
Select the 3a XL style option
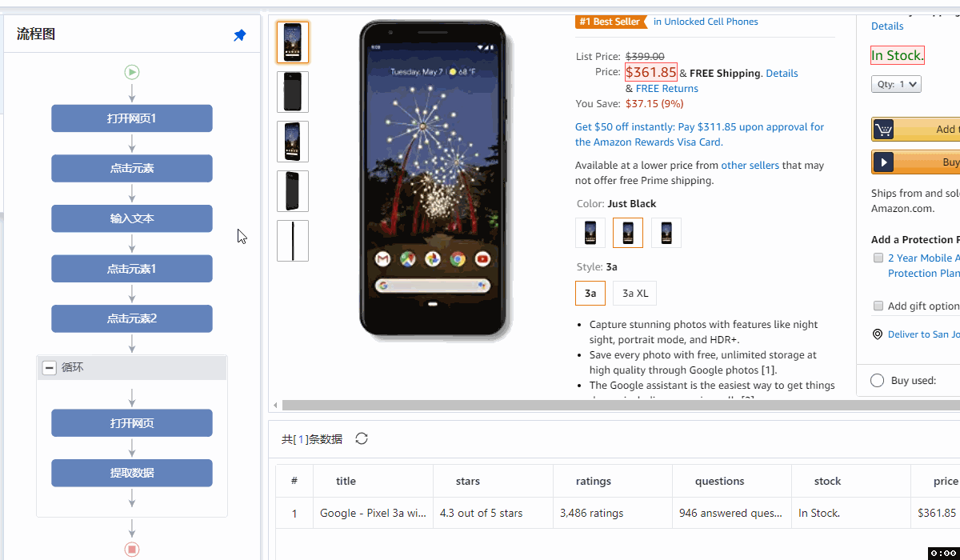[634, 294]
